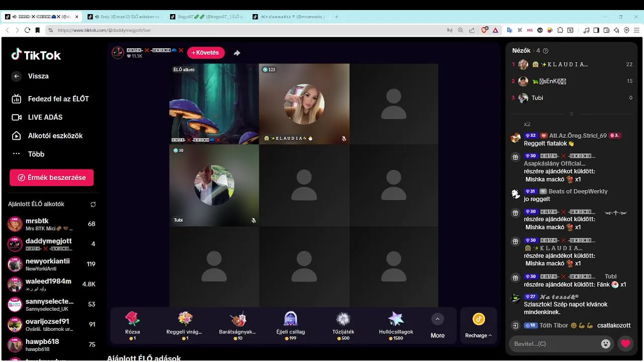
Task: Switch to the Bogyó87 browser tab
Action: point(207,17)
